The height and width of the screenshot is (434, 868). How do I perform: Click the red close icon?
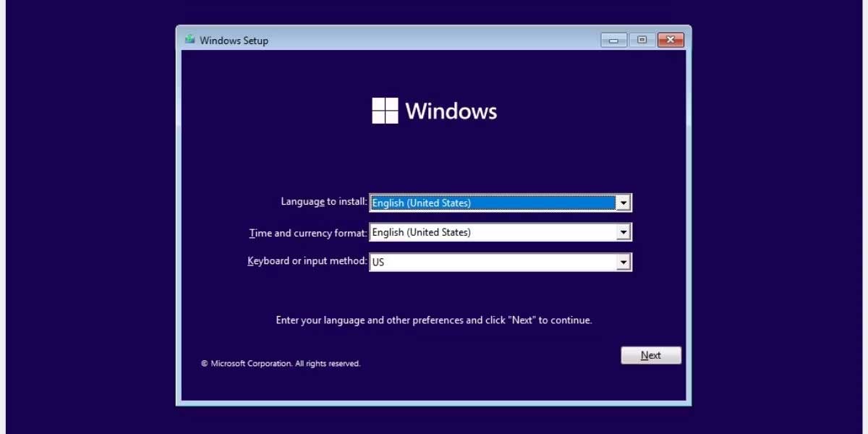tap(669, 40)
